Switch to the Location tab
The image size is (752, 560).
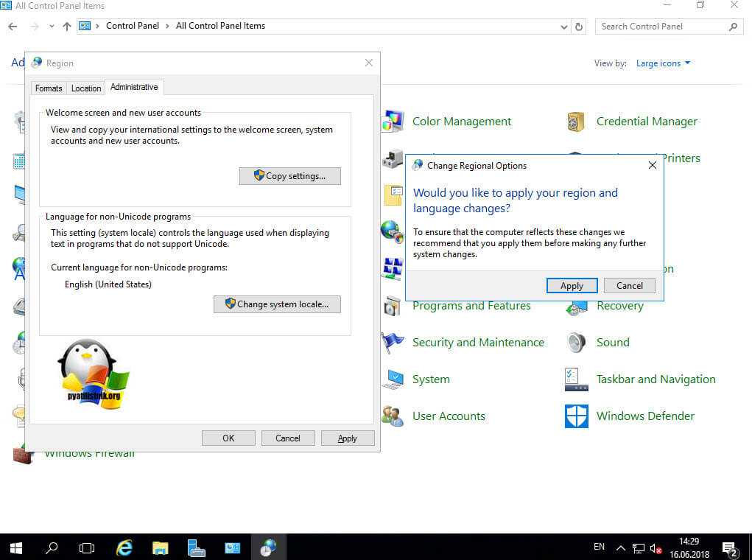86,88
